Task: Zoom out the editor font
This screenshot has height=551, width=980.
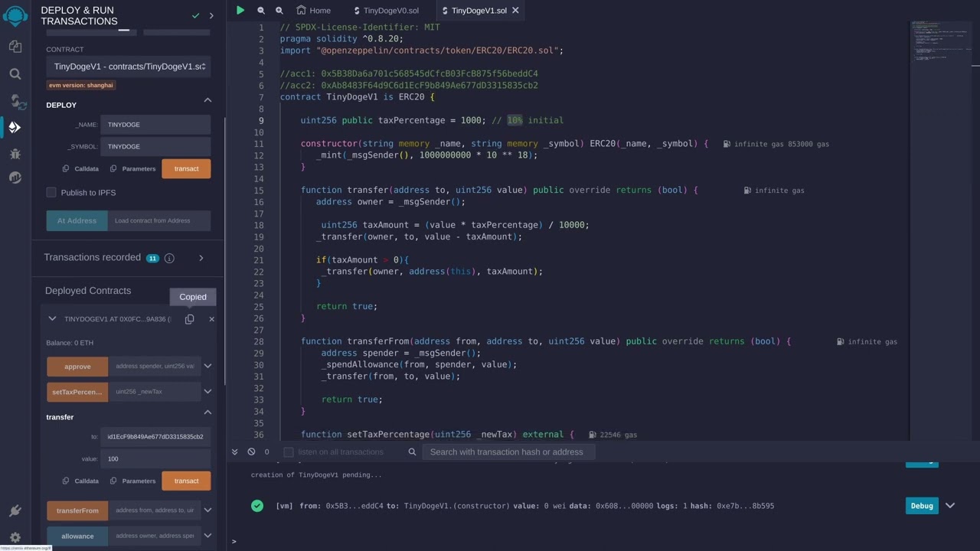Action: [x=261, y=11]
